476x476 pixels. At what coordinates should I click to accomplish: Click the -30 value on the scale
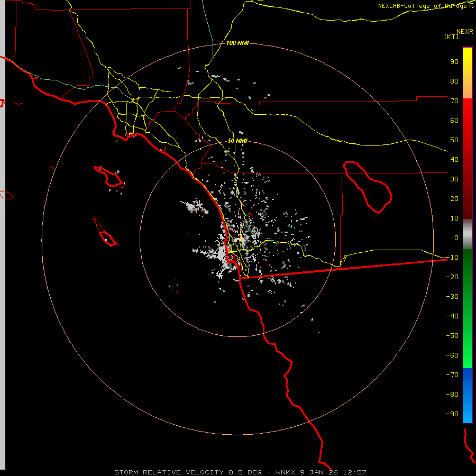[452, 297]
